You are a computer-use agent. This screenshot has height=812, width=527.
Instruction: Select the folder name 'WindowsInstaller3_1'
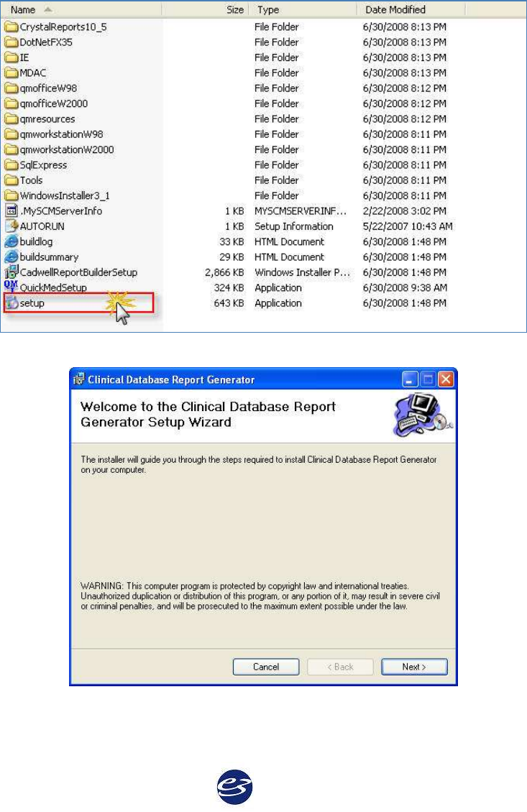pyautogui.click(x=65, y=195)
